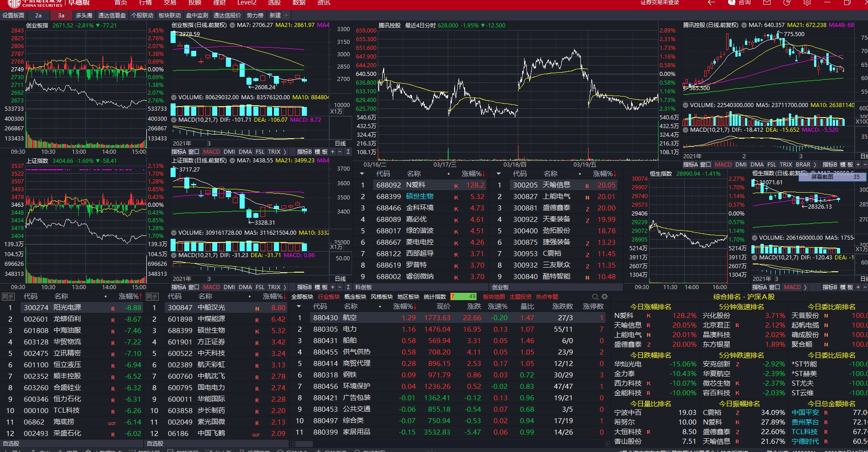Switch to the 个股联动 layout tab

click(142, 15)
